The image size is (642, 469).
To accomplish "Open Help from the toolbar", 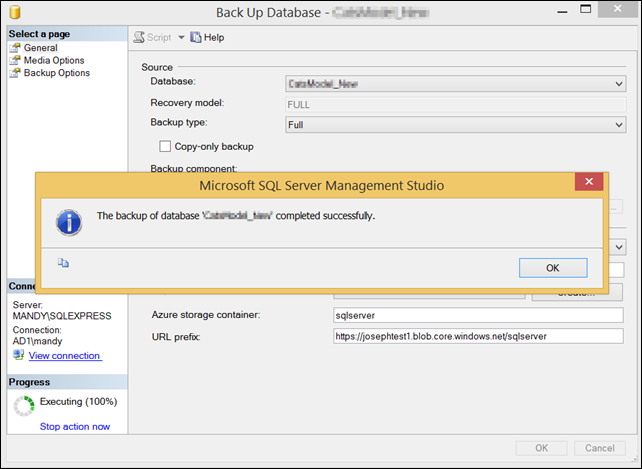I will click(207, 38).
